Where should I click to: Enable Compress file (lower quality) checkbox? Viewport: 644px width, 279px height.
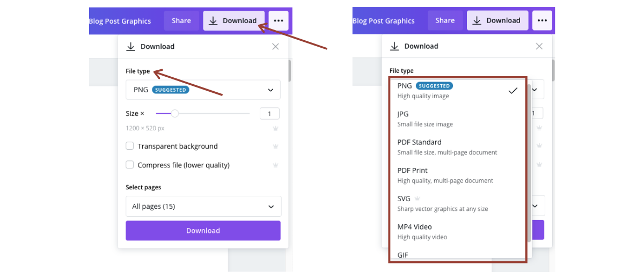point(129,165)
